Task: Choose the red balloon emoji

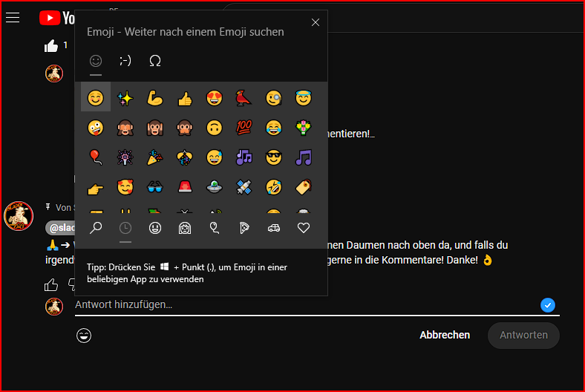Action: coord(96,157)
